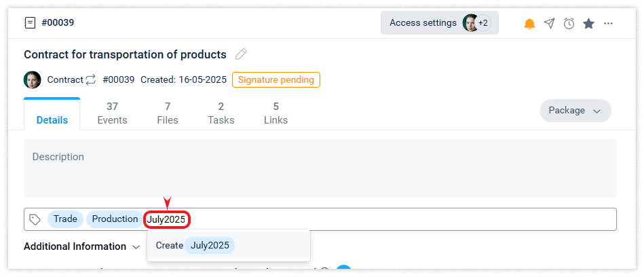
Task: Go to the Tasks tab
Action: pyautogui.click(x=221, y=113)
